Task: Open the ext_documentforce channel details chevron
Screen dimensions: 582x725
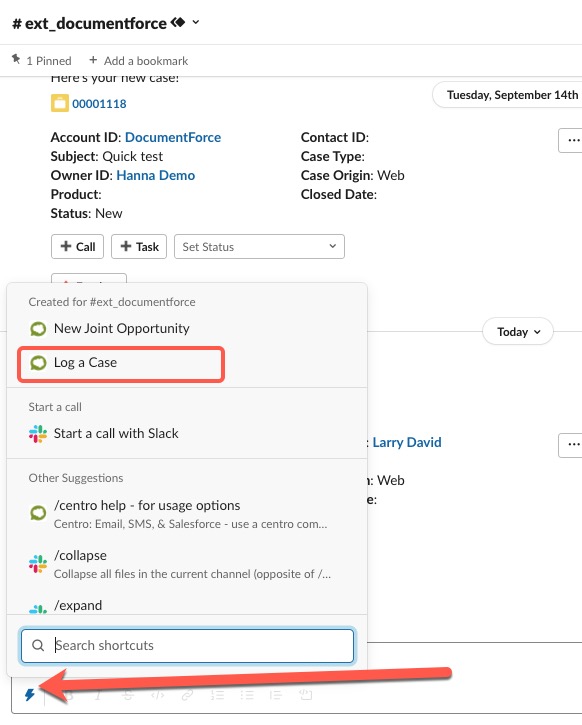Action: (196, 22)
